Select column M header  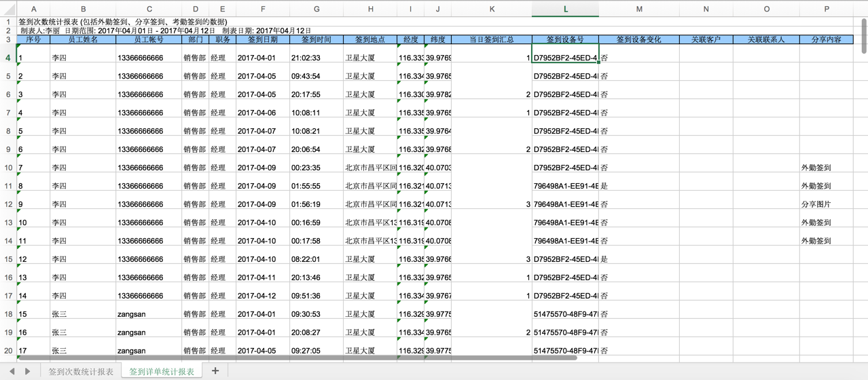(x=639, y=9)
